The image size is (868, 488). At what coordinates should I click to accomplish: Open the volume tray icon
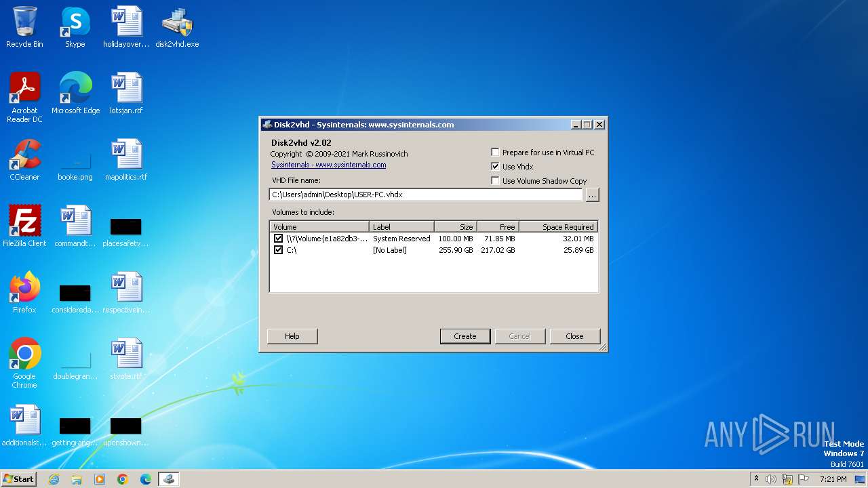coord(771,479)
